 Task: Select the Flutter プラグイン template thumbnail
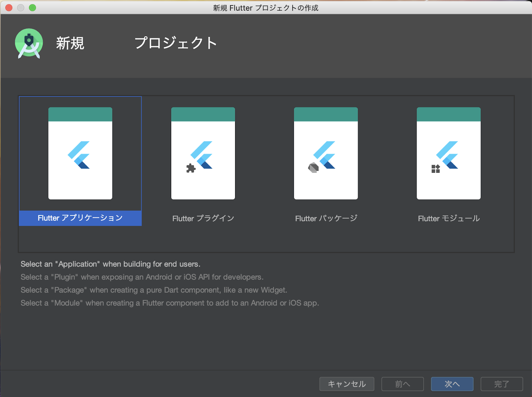[203, 153]
